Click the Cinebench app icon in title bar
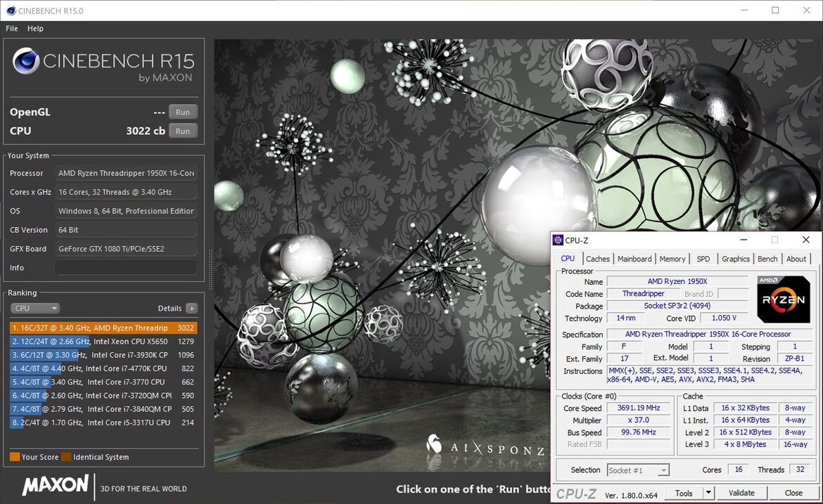Screen dimensions: 823x504 click(x=11, y=11)
